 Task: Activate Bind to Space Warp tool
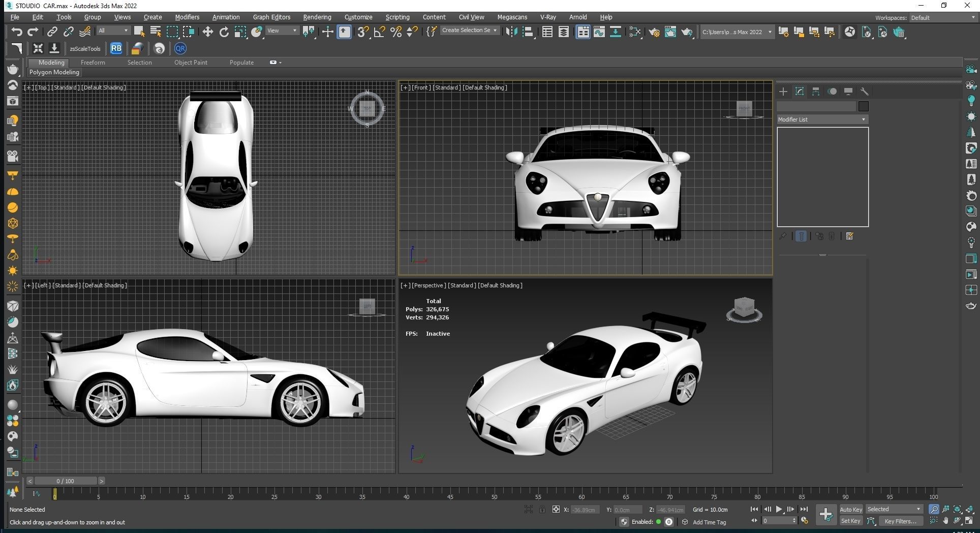85,32
